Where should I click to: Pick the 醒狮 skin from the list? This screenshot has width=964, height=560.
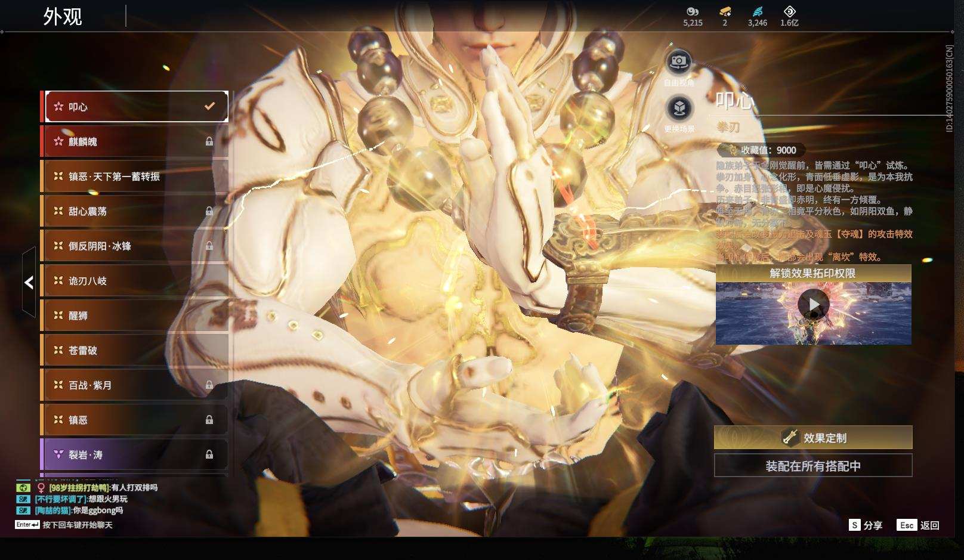pos(135,315)
